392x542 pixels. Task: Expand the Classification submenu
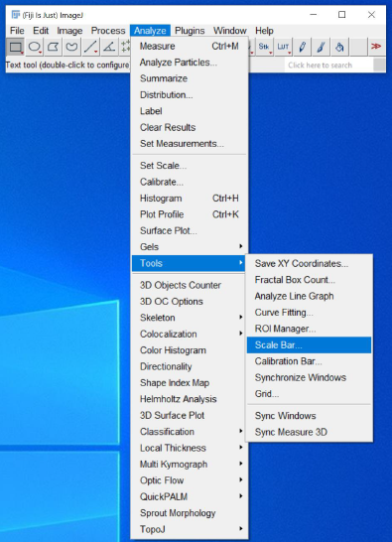coord(190,432)
